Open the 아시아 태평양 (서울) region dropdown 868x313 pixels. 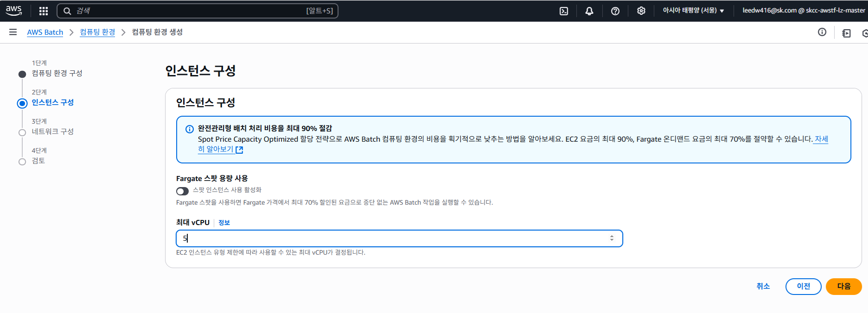[693, 11]
